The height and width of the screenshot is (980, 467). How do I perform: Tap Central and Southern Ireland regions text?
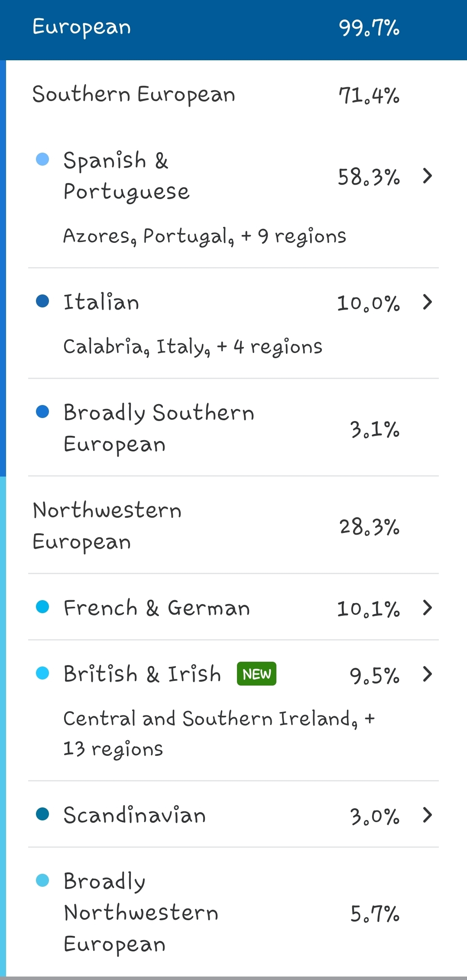pos(219,734)
